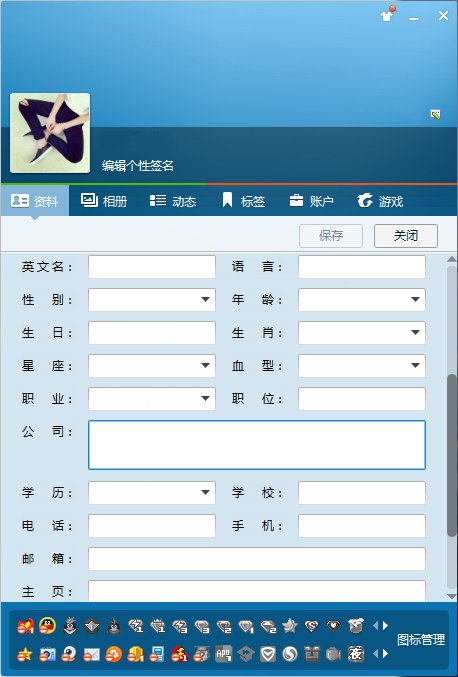
Task: Show next icons in top badge row
Action: point(385,625)
